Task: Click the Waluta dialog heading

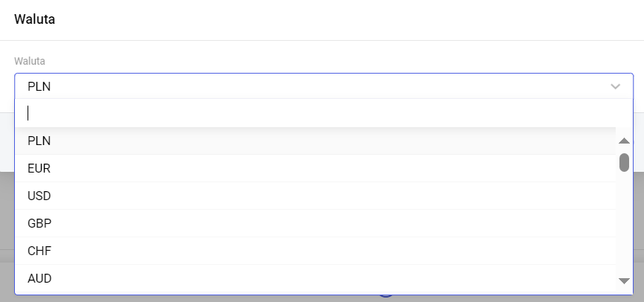Action: click(34, 19)
